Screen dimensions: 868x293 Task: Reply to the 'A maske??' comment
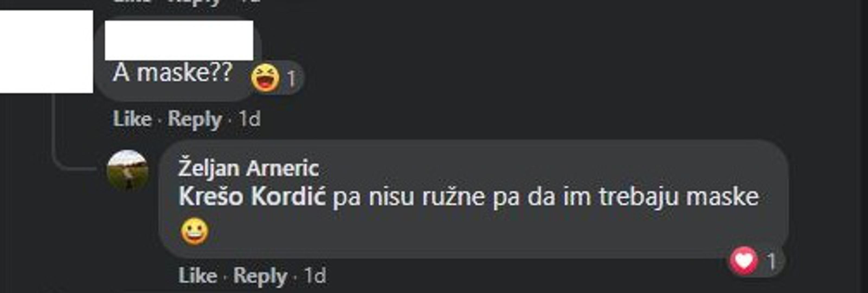[195, 120]
